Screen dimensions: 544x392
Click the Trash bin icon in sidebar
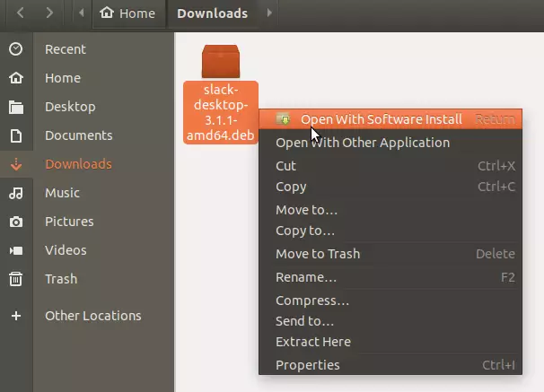[16, 279]
